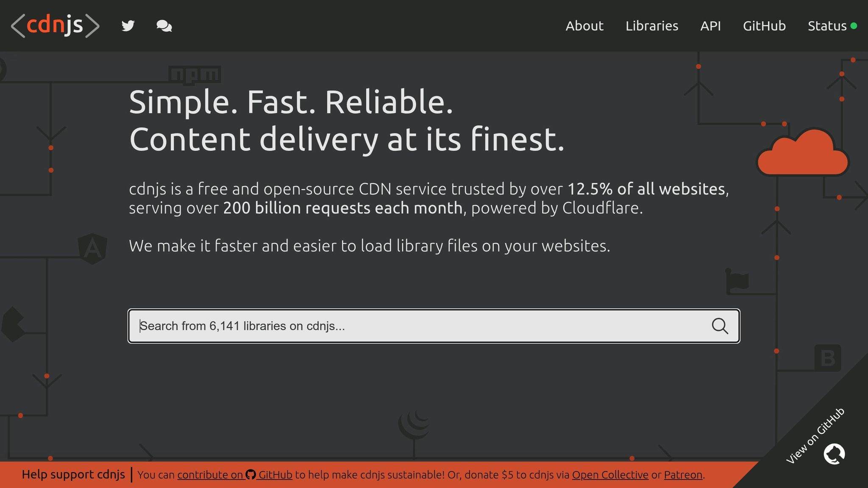Click the GitHub octocat corner icon

click(x=834, y=454)
